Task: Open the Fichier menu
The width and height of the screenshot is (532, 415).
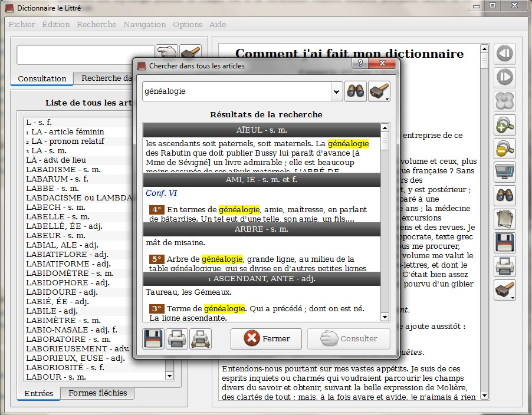Action: (x=22, y=24)
